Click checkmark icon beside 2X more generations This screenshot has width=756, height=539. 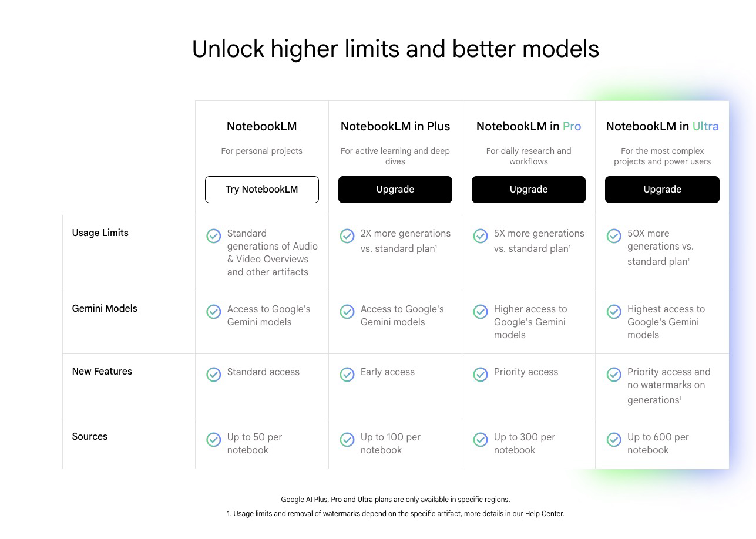click(x=347, y=236)
